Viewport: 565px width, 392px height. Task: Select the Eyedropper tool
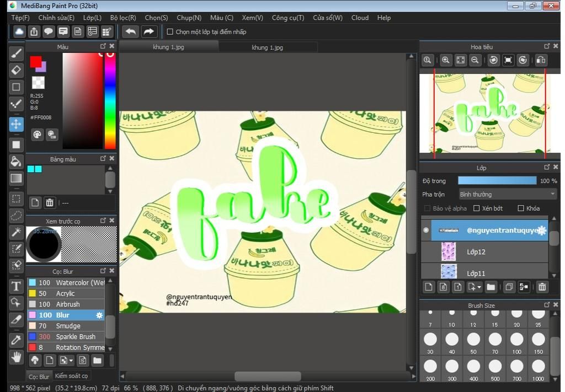(16, 340)
